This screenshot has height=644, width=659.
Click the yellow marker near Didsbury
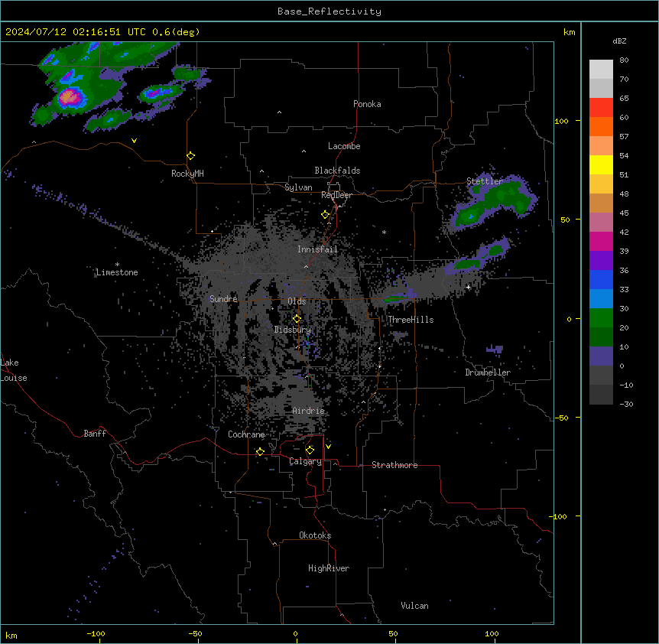tap(297, 319)
